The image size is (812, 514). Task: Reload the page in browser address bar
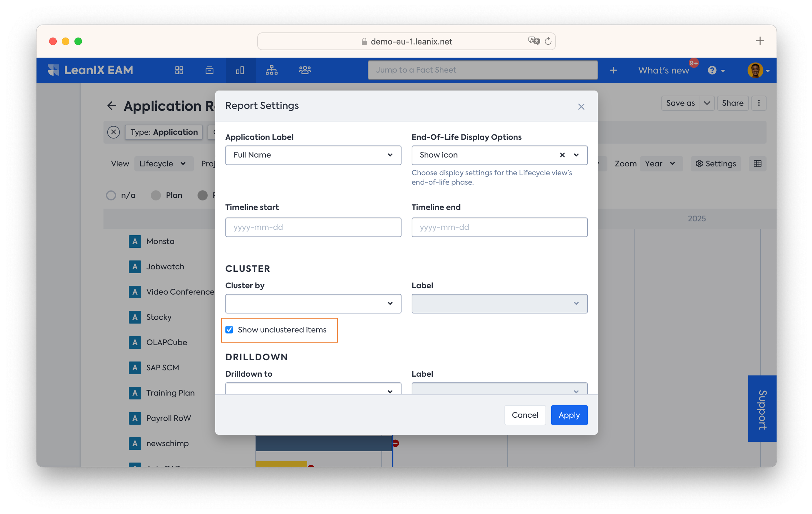pos(548,41)
